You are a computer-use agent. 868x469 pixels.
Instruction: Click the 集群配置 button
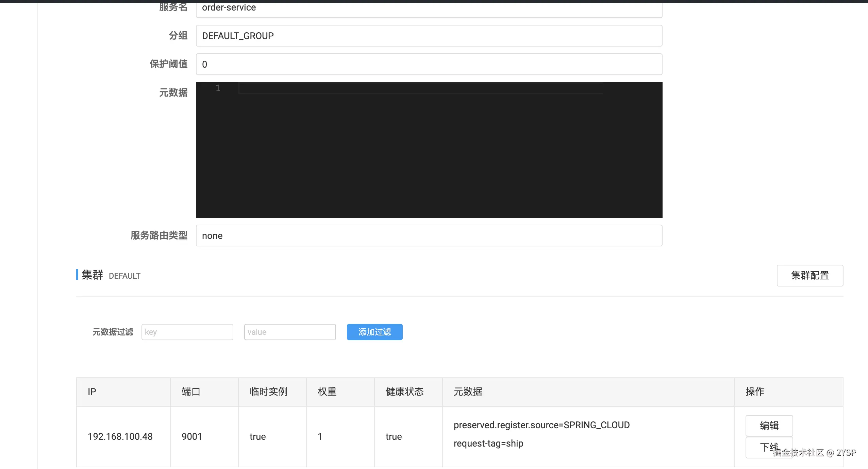[x=809, y=275]
